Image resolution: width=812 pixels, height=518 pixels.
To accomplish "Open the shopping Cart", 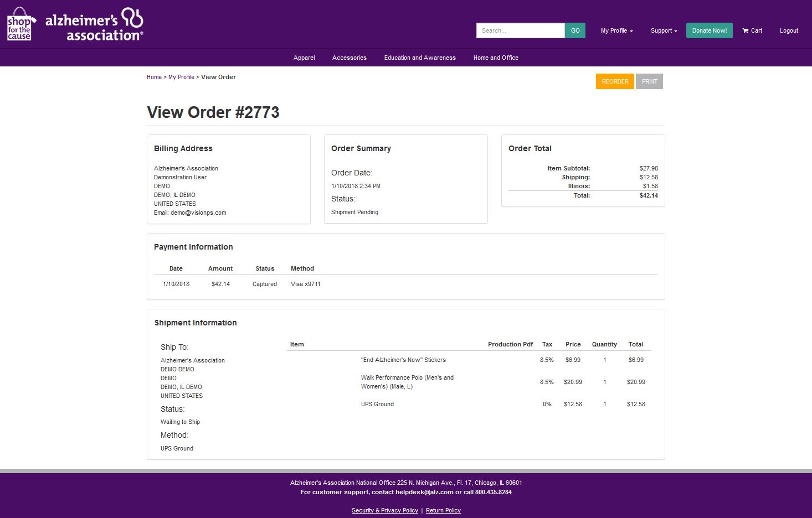I will (x=752, y=30).
